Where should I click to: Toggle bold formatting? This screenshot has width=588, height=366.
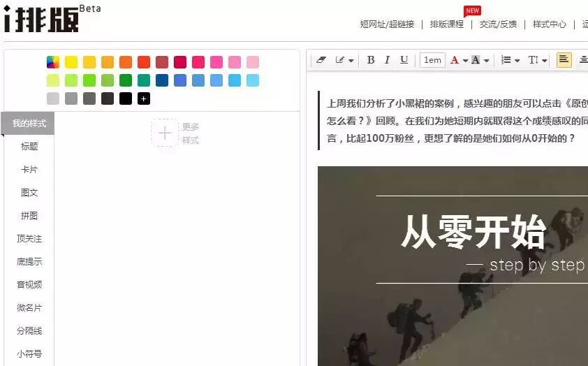(371, 60)
